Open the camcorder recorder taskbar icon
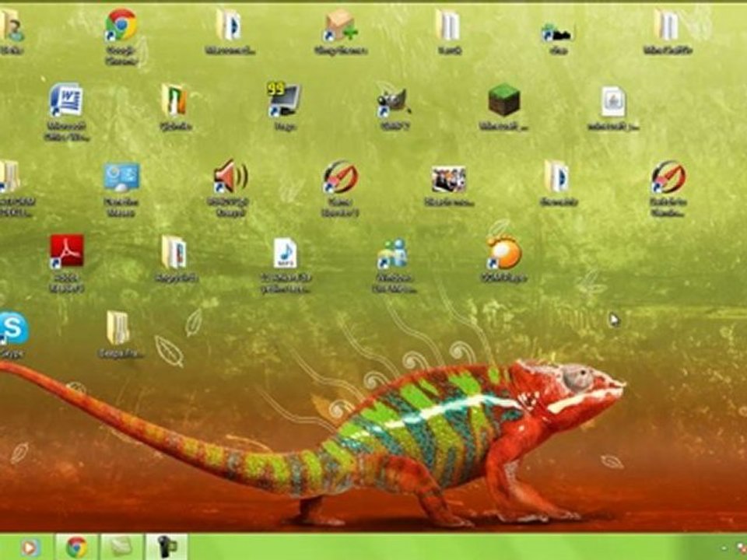This screenshot has width=747, height=560. (167, 547)
